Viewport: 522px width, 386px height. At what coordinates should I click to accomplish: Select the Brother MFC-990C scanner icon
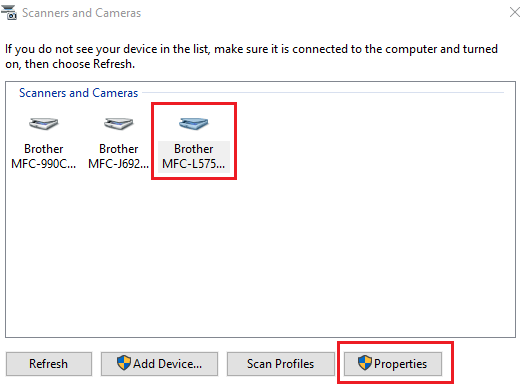pos(44,124)
